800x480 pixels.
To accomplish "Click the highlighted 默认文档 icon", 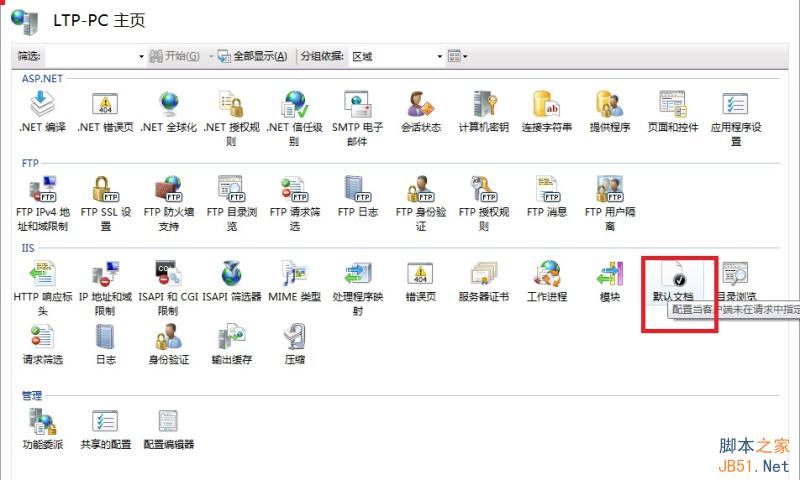I will click(x=672, y=274).
